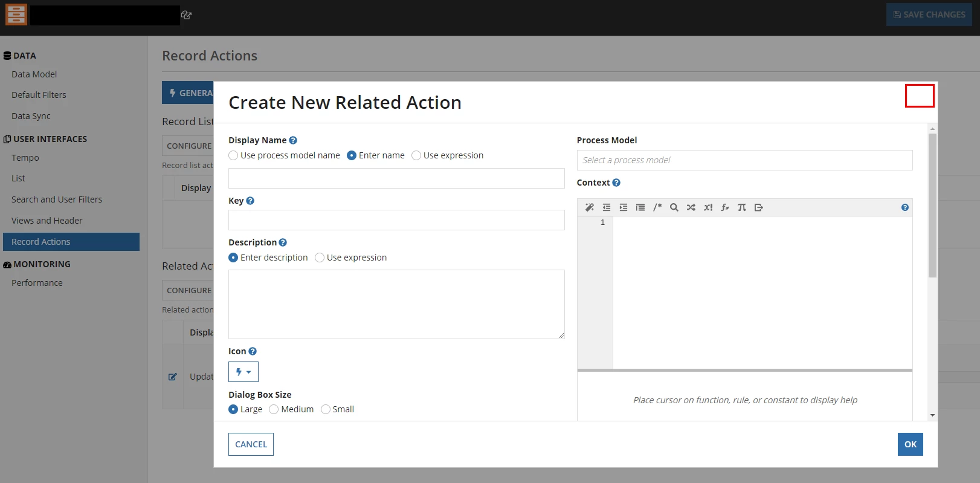
Task: Click the magic wand format expression icon
Action: coord(590,207)
